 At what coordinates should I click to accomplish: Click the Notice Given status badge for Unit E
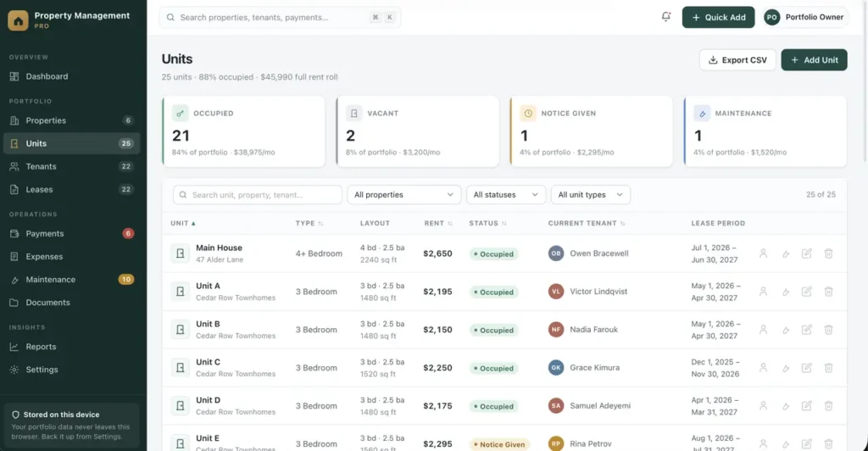(x=500, y=444)
